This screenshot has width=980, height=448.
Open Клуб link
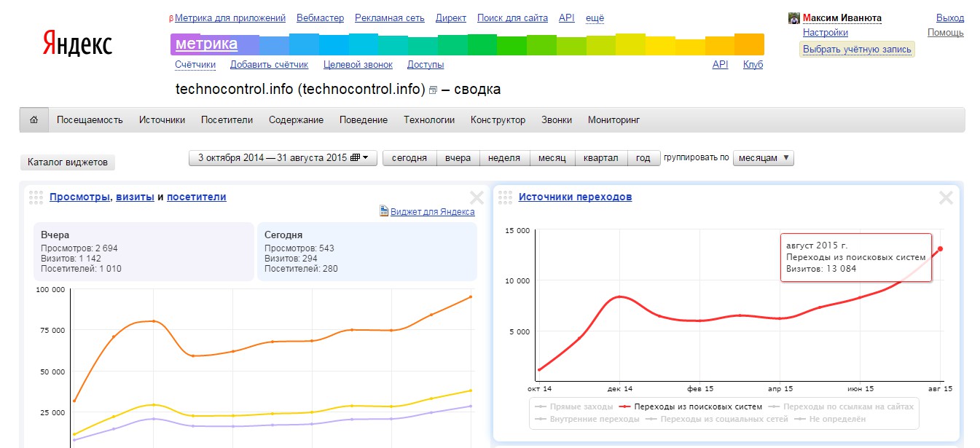tap(753, 65)
